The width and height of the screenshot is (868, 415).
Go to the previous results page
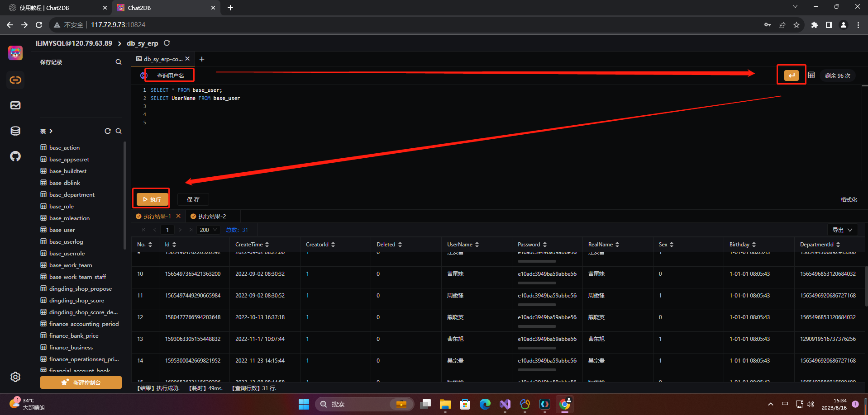pos(155,230)
